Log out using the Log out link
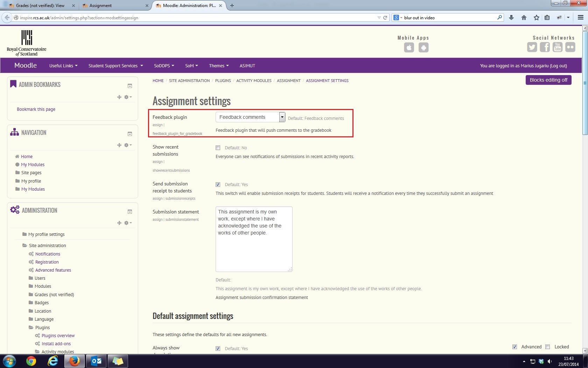588x368 pixels. (558, 66)
